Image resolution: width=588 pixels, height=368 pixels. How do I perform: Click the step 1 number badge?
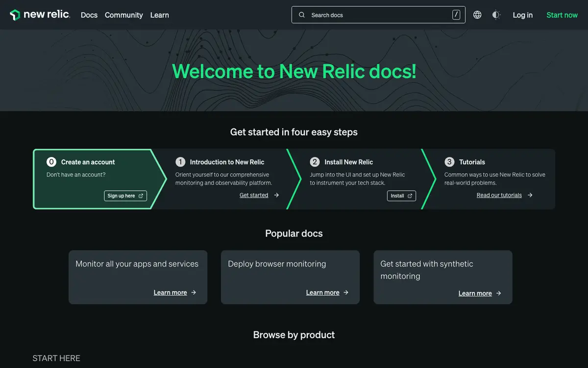click(x=180, y=162)
